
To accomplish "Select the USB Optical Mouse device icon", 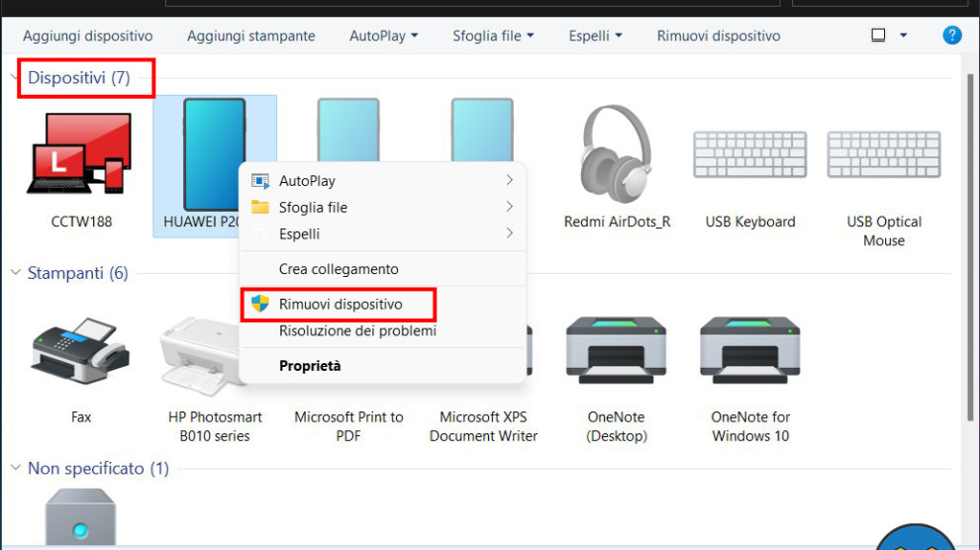I will 884,154.
